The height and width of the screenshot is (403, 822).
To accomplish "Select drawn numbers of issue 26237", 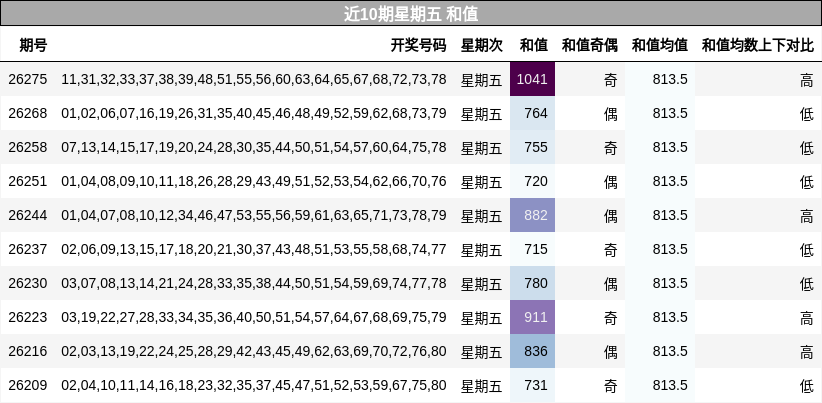I will (x=254, y=249).
